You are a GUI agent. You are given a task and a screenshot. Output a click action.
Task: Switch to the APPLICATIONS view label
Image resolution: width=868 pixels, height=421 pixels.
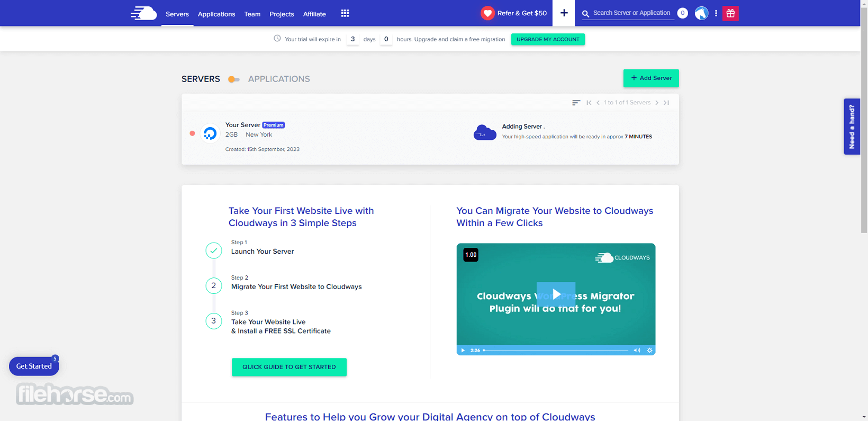tap(279, 79)
